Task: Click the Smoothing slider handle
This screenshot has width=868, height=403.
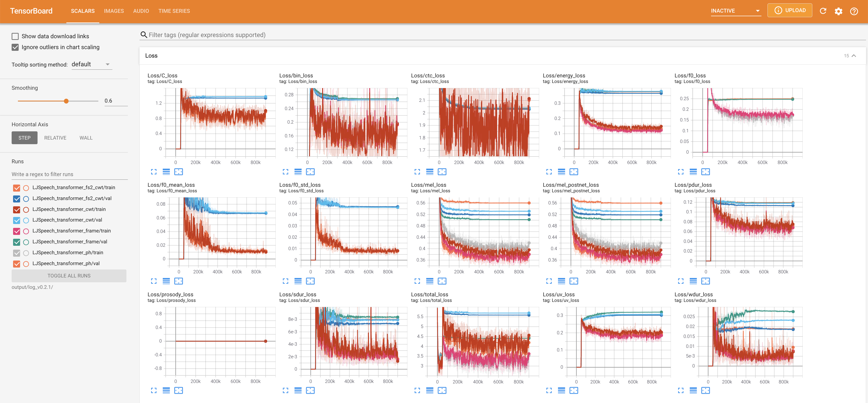Action: (66, 101)
